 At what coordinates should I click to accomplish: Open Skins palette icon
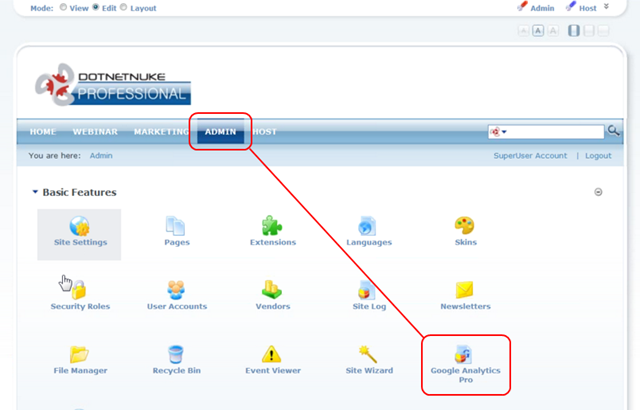464,226
